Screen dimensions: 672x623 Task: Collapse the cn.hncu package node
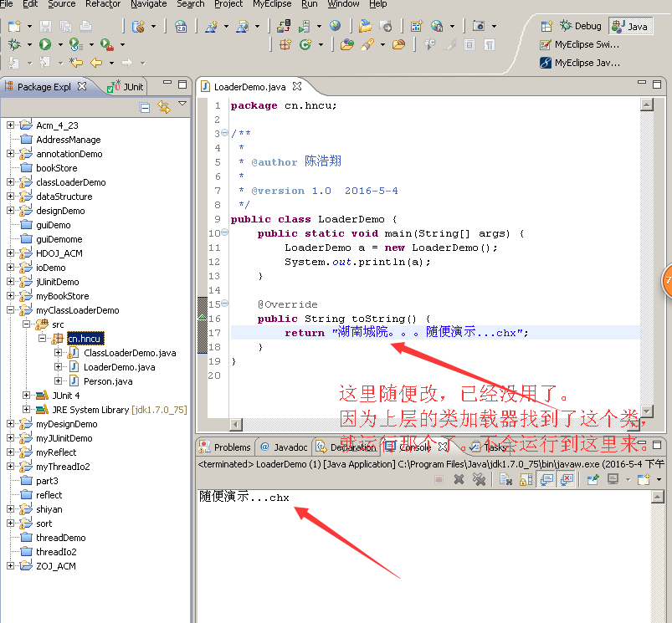click(x=42, y=339)
